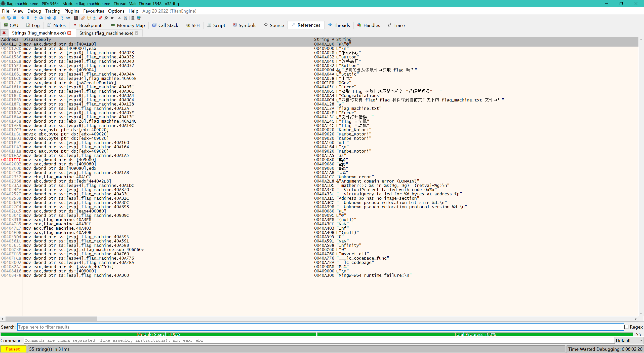
Task: Switch to the Script tab
Action: click(x=216, y=25)
